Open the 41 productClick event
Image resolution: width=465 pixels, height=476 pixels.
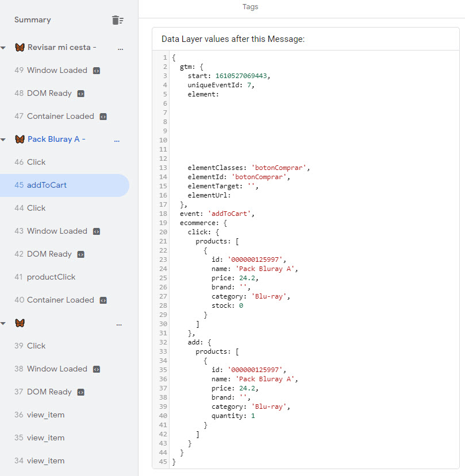point(45,277)
